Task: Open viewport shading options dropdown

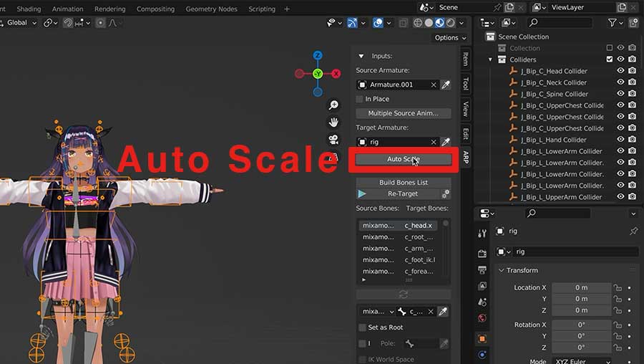Action: click(x=462, y=23)
